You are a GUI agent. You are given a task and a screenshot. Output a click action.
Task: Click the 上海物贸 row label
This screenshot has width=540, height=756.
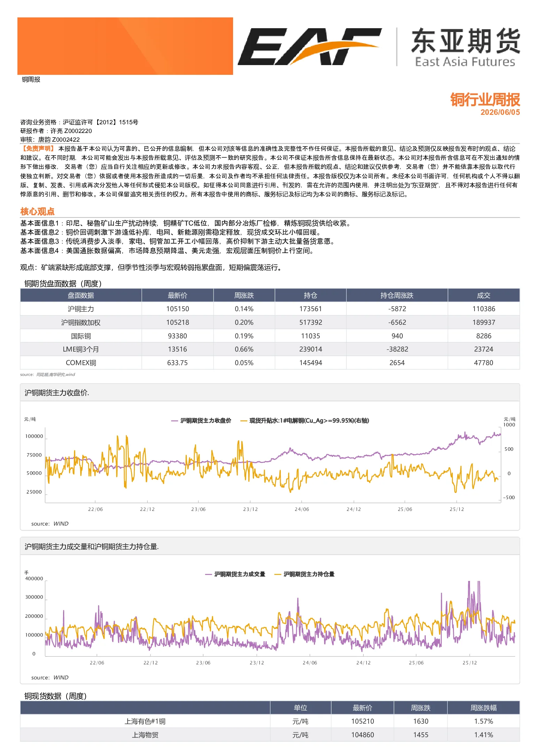145,735
